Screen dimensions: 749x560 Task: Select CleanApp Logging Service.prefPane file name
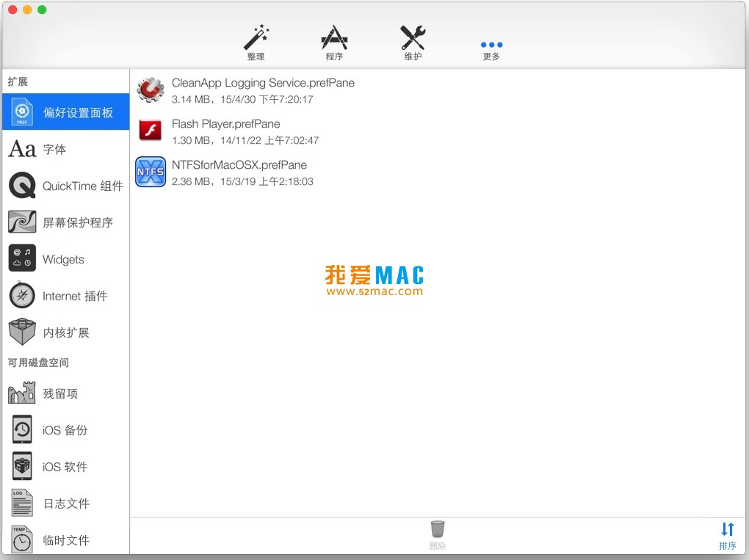[263, 83]
